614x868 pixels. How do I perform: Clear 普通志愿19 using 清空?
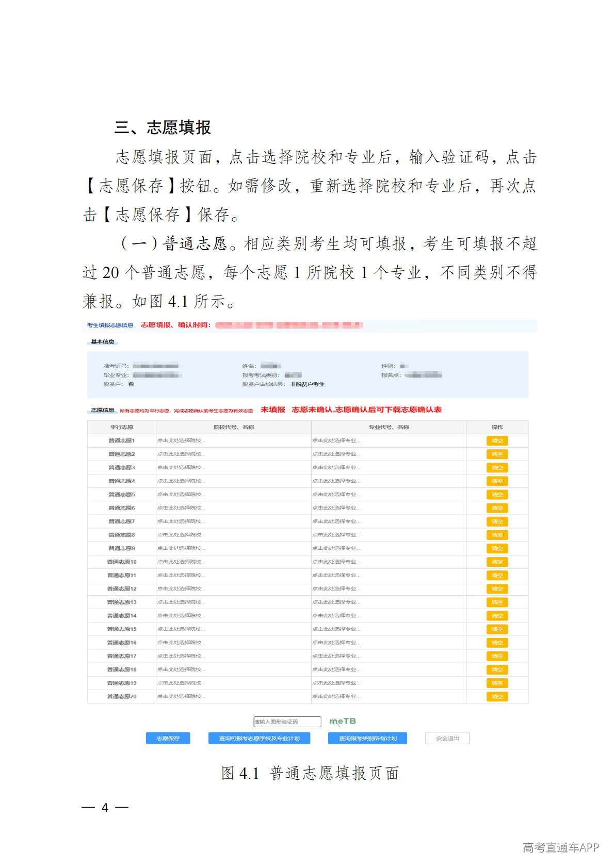click(497, 683)
